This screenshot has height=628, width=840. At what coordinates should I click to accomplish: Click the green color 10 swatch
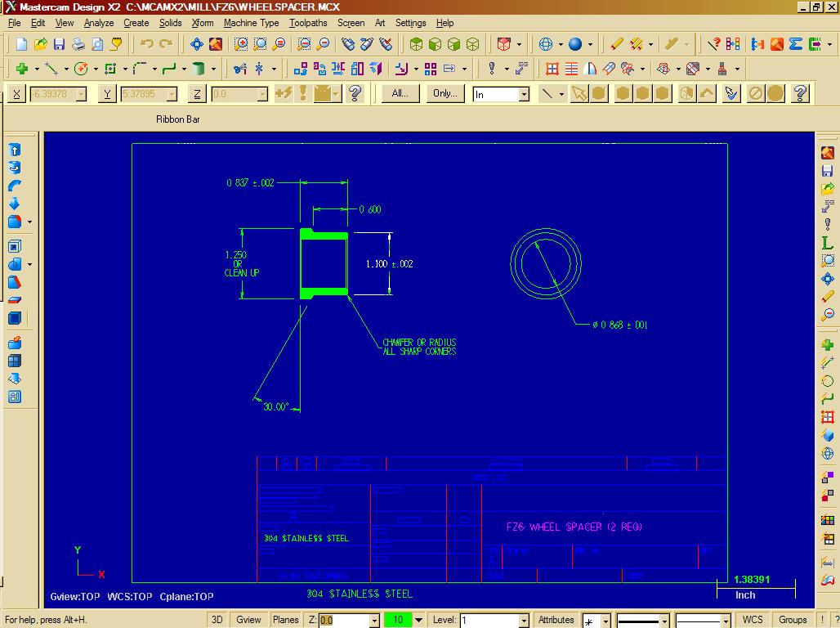(x=398, y=620)
